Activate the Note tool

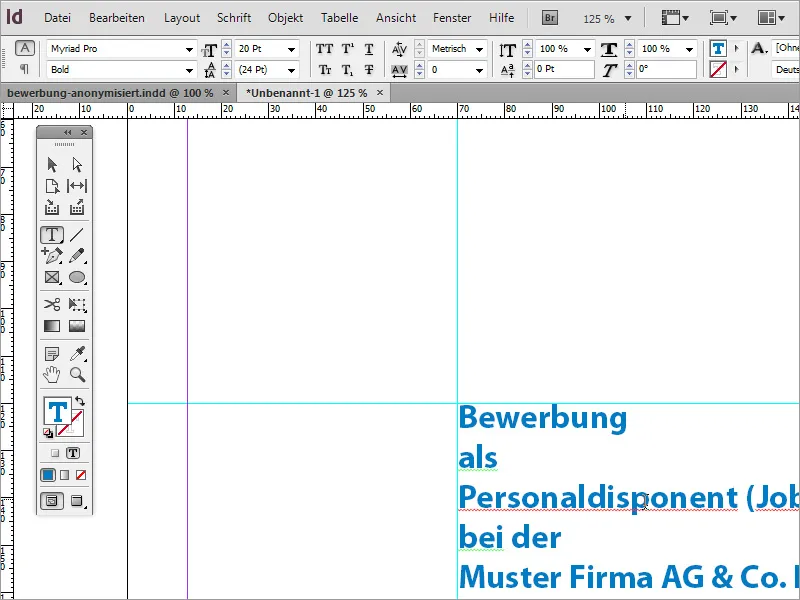(52, 354)
